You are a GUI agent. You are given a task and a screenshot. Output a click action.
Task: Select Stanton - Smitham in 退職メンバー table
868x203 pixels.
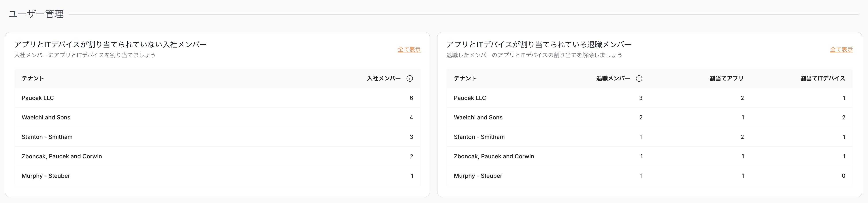(479, 137)
